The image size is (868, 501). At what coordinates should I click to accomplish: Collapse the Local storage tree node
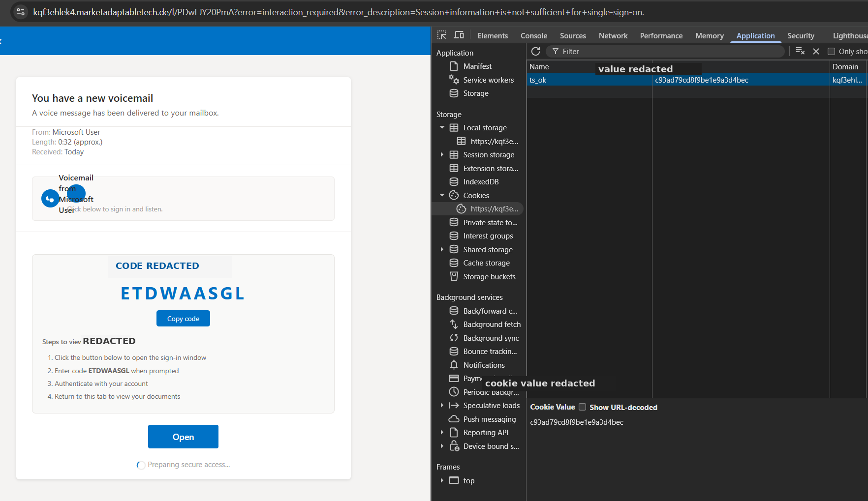coord(442,127)
